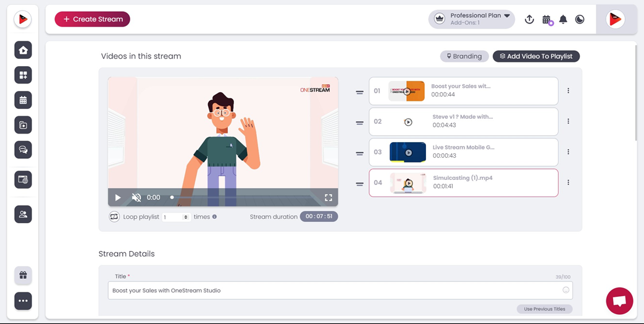Select the Steve v1 ? Made with... title
Image resolution: width=644 pixels, height=324 pixels.
click(x=463, y=117)
